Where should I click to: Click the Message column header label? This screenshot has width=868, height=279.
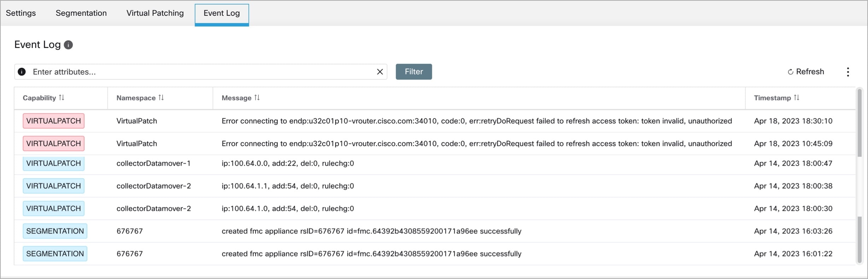tap(236, 98)
